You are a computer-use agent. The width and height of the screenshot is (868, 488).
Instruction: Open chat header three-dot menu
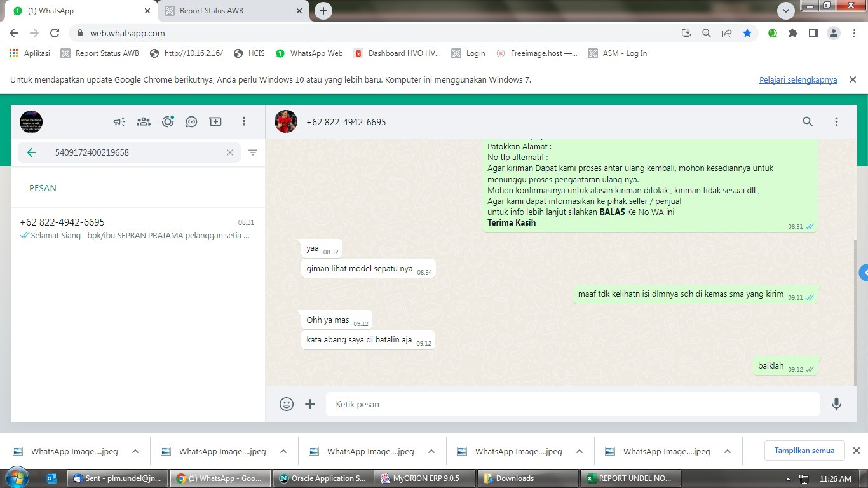click(836, 121)
